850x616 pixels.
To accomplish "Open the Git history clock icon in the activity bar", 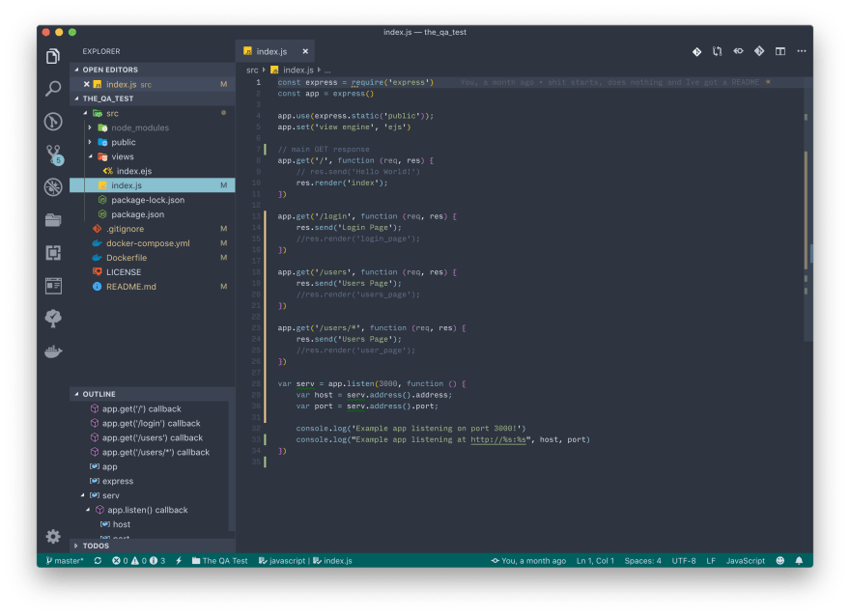I will click(x=52, y=122).
